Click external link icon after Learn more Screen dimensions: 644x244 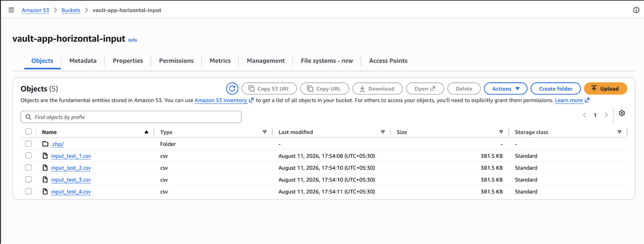[x=587, y=100]
